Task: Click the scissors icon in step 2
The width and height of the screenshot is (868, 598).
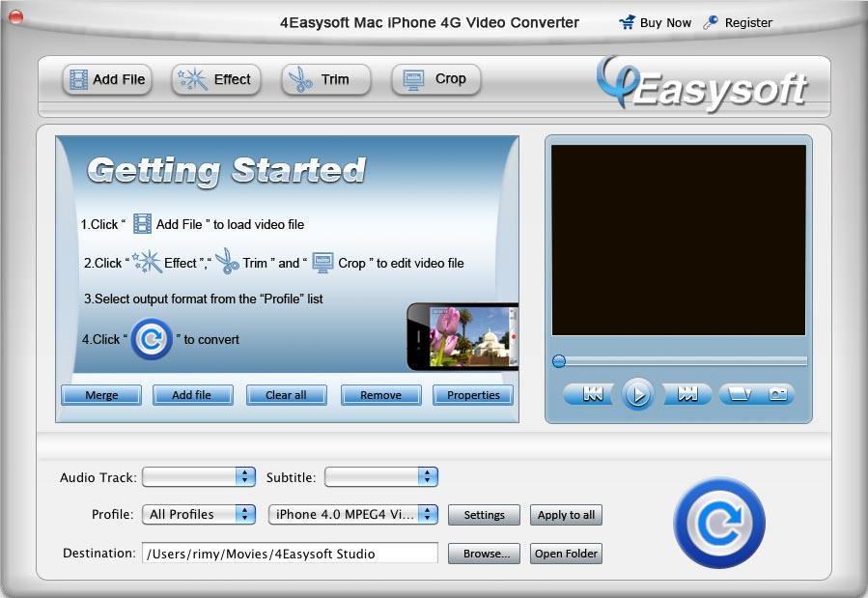Action: pos(226,261)
